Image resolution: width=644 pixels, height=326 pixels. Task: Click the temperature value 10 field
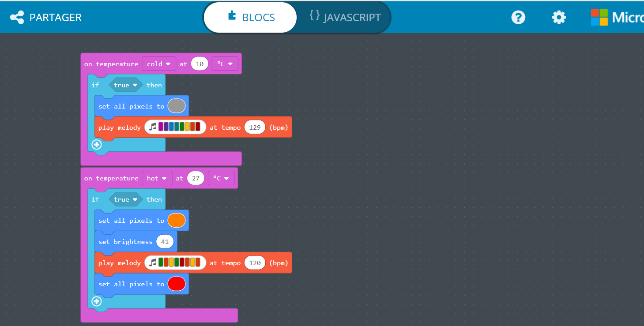tap(200, 64)
